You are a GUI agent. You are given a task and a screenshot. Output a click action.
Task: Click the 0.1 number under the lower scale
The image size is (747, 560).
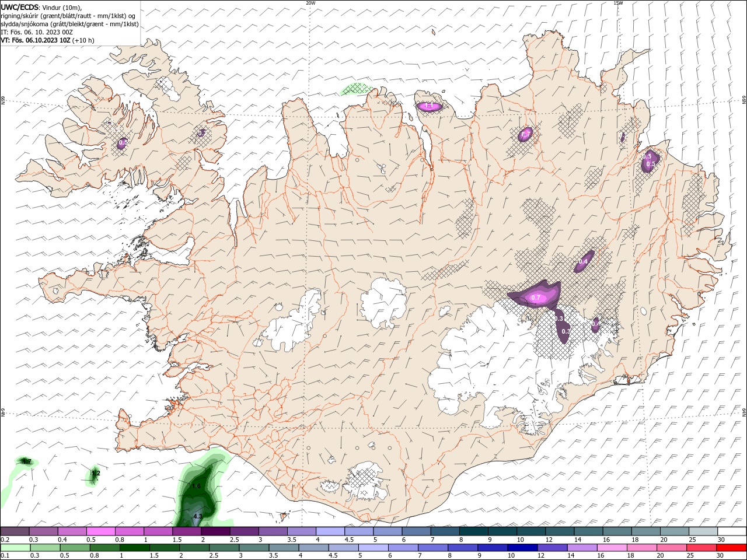[4, 556]
